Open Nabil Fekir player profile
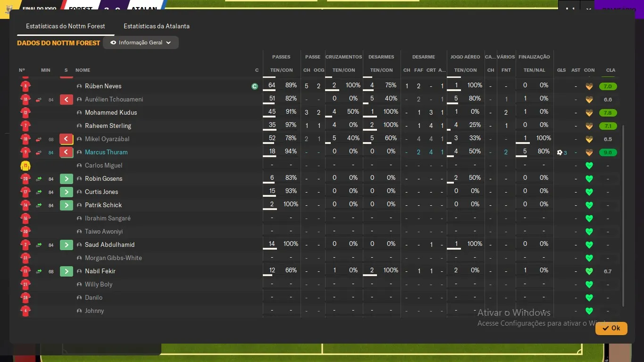The width and height of the screenshot is (644, 362). [100, 271]
